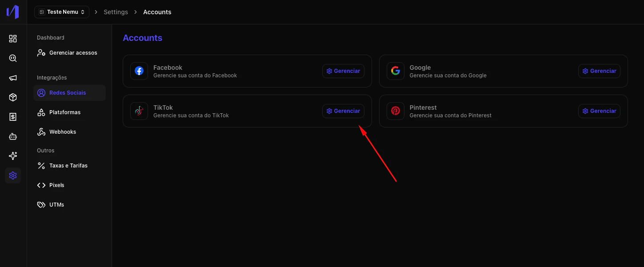Viewport: 644px width, 267px height.
Task: Click 'Gerencie sua conta do Pinterest' text
Action: 451,116
